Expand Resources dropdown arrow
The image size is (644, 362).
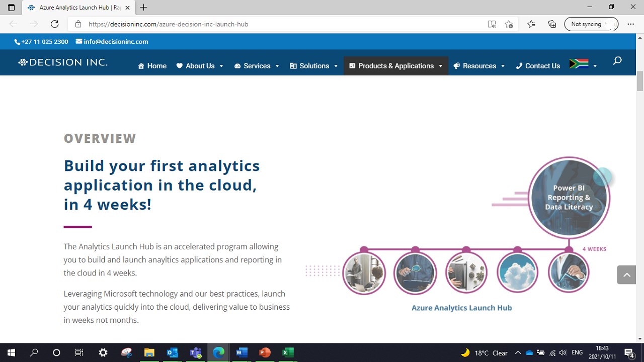pos(503,66)
